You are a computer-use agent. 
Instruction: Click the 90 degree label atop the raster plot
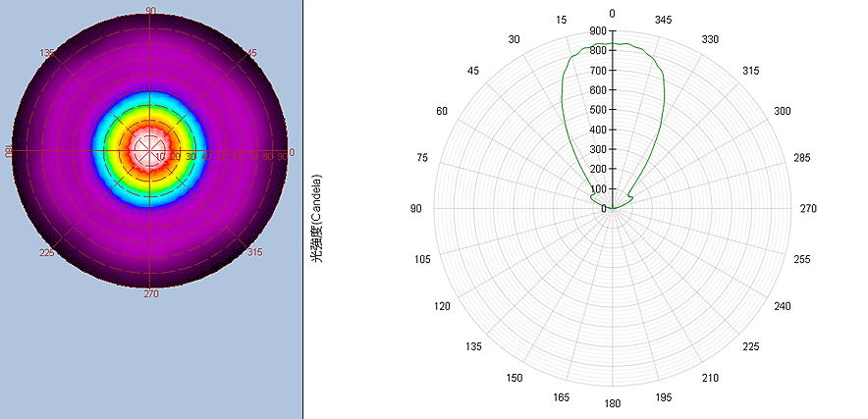(150, 11)
